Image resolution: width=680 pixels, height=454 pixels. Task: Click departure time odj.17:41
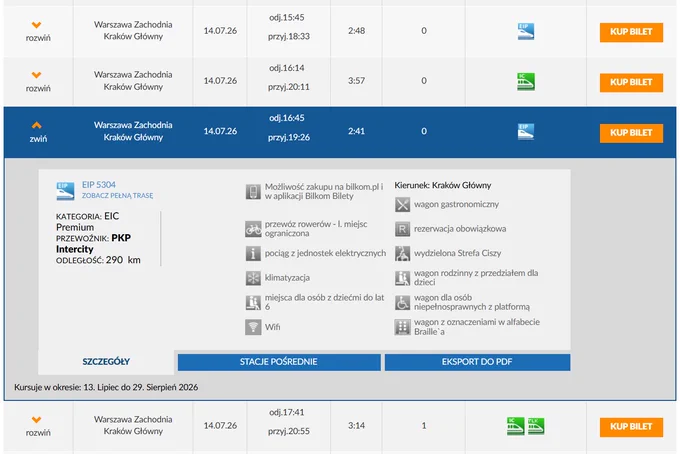(287, 412)
